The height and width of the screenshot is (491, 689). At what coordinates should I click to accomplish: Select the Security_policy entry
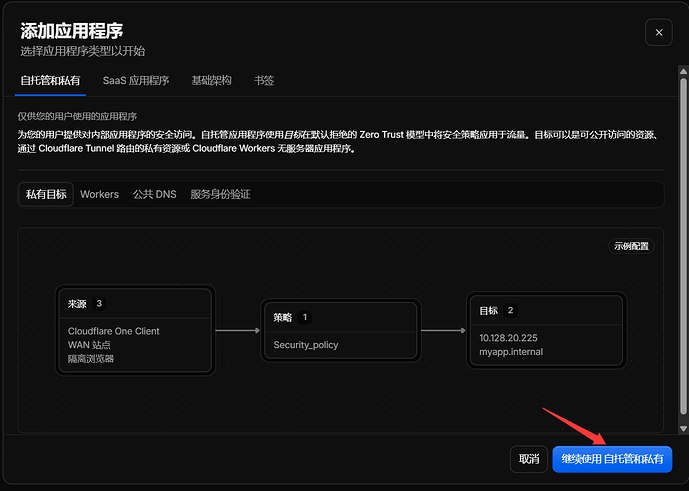(x=306, y=345)
